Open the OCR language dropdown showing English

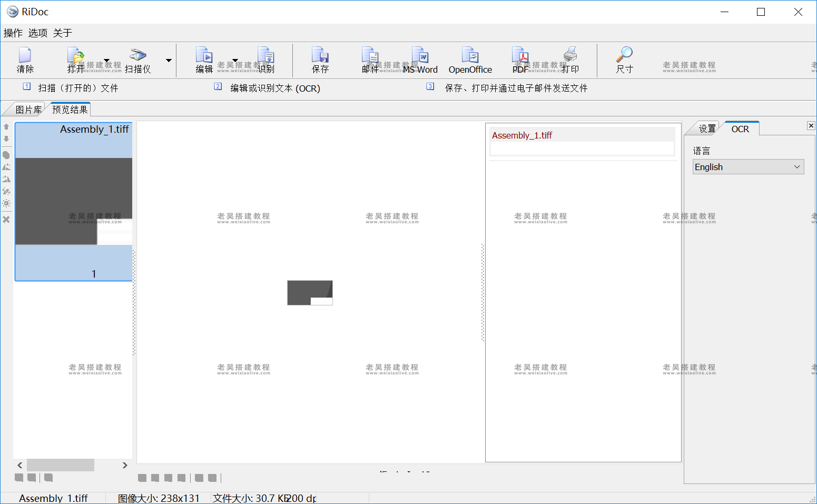click(x=747, y=166)
